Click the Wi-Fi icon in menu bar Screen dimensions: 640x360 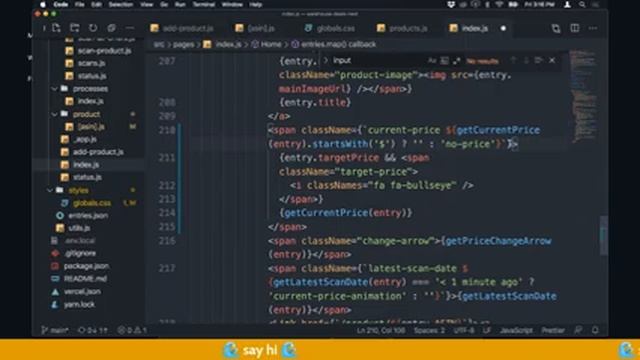499,4
